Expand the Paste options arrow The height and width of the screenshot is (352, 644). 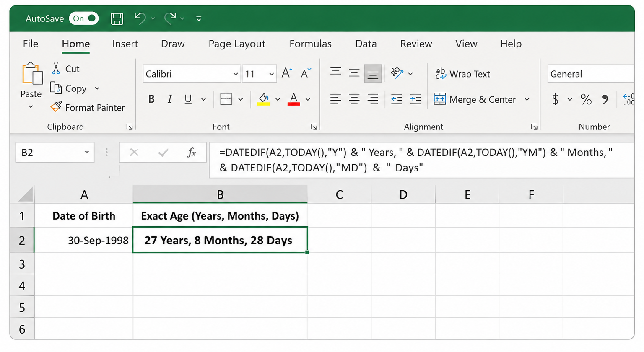coord(31,107)
